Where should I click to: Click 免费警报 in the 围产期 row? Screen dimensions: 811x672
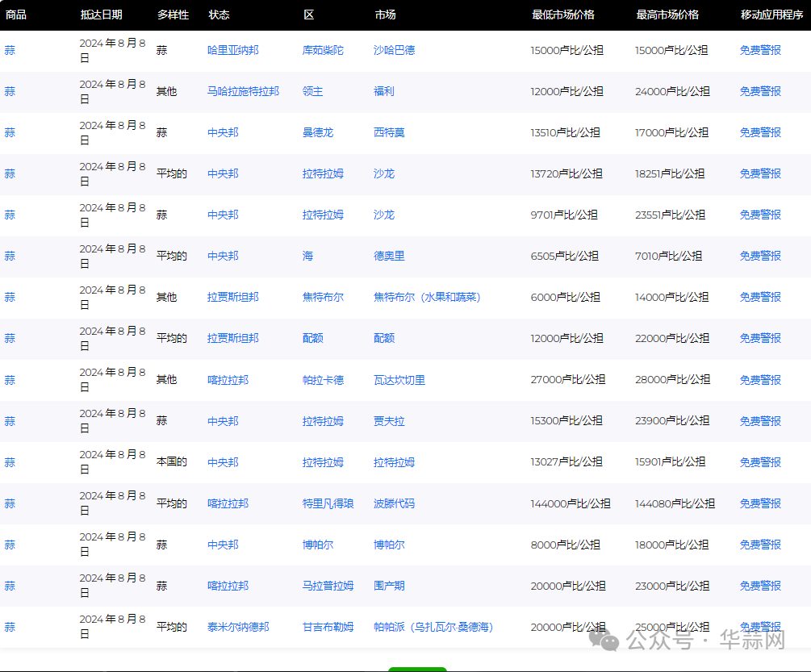point(760,586)
